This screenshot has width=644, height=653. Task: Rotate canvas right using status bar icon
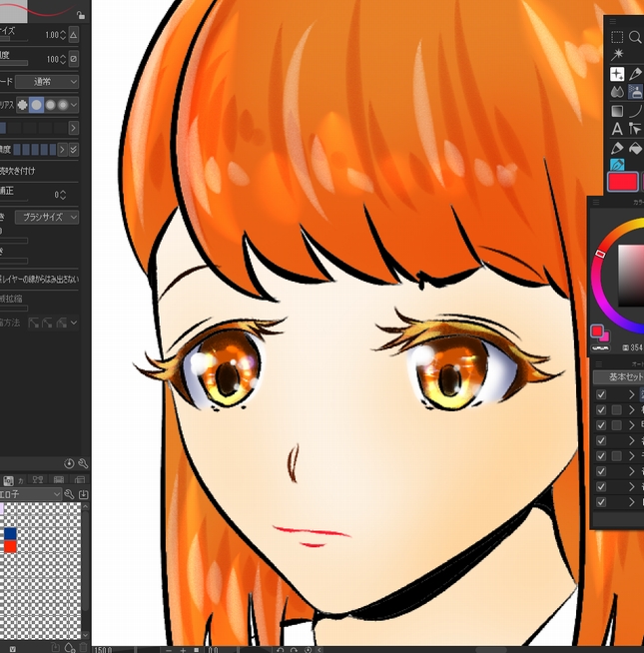[294, 650]
